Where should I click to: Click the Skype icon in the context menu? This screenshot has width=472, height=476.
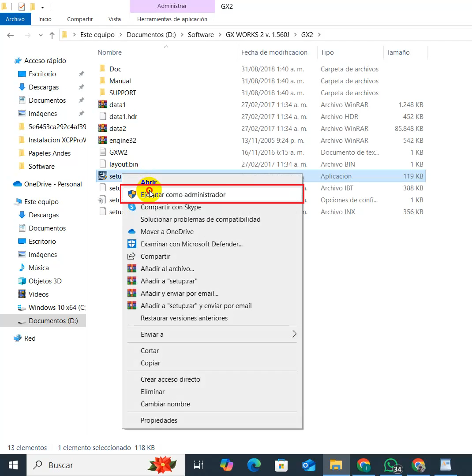tap(132, 207)
